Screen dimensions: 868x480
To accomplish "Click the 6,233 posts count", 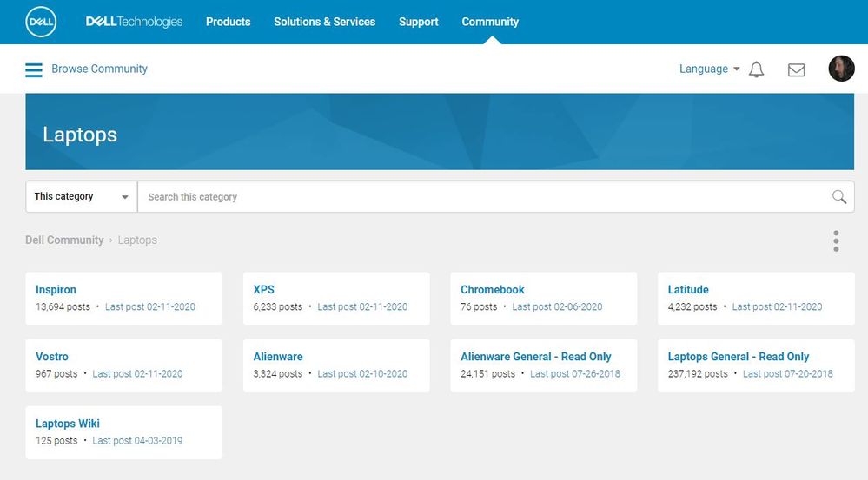I will click(278, 306).
